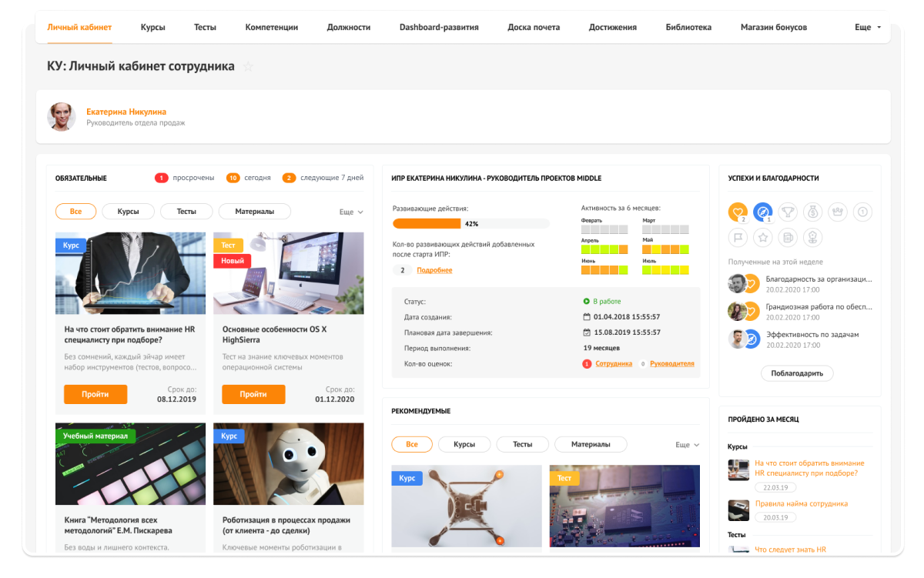Open the 'Курсы' navigation tab
This screenshot has width=924, height=578.
point(152,27)
